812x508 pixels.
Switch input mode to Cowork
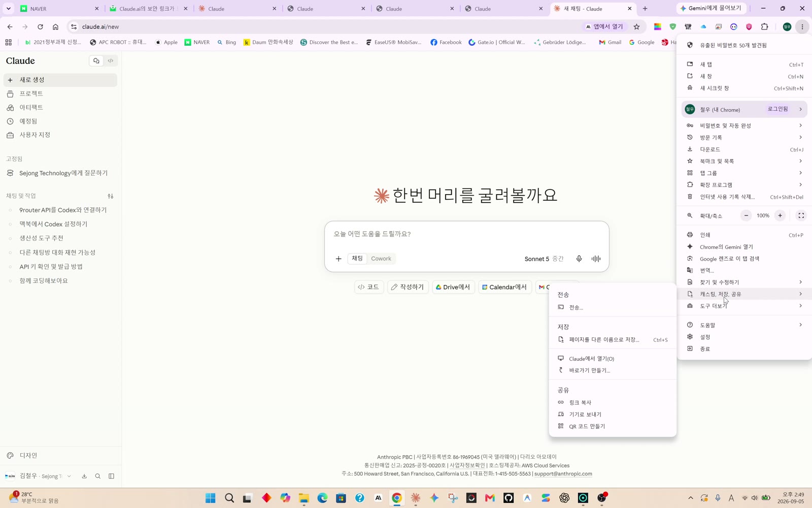click(x=381, y=259)
